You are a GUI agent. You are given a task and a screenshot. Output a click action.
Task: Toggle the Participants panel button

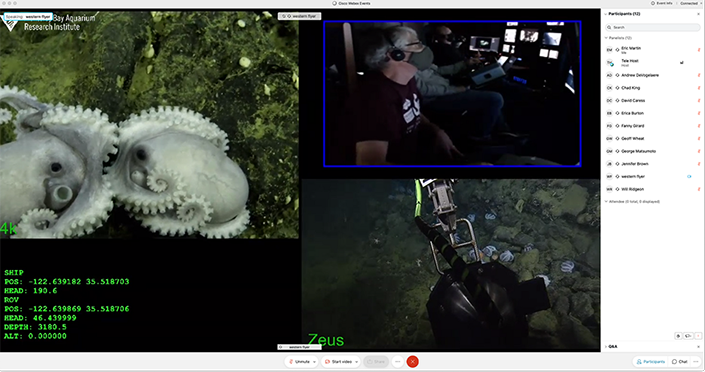tap(651, 362)
